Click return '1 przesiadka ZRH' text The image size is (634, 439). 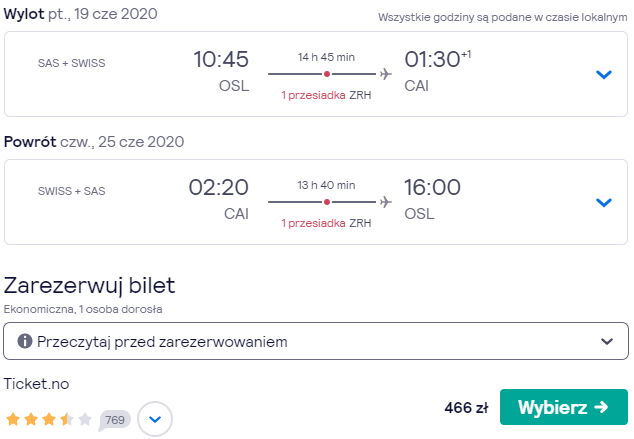click(326, 223)
